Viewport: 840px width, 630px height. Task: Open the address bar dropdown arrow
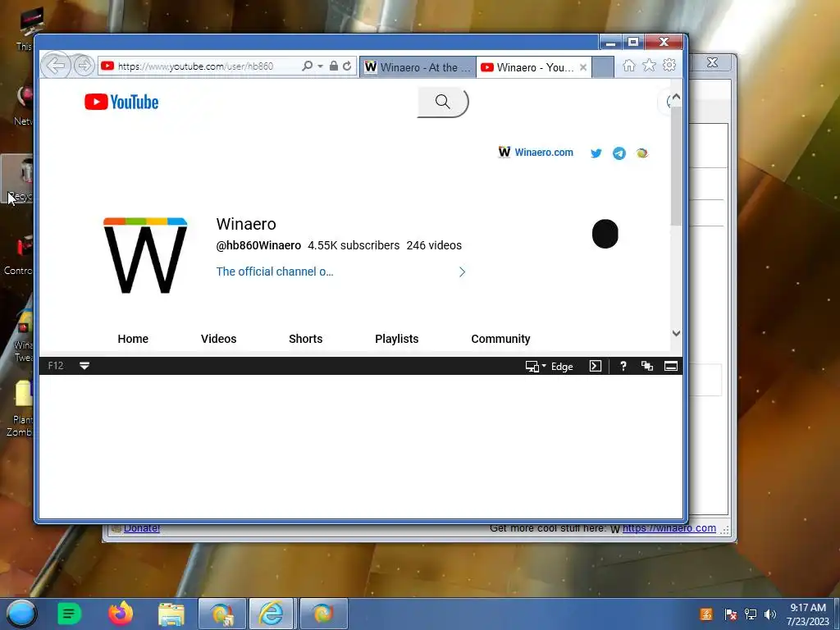(321, 66)
